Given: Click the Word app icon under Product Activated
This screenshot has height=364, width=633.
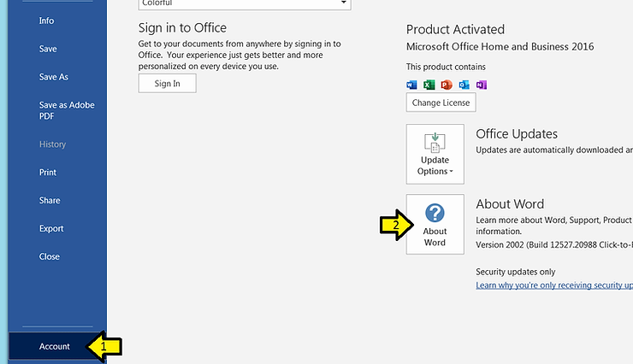Looking at the screenshot, I should [411, 85].
